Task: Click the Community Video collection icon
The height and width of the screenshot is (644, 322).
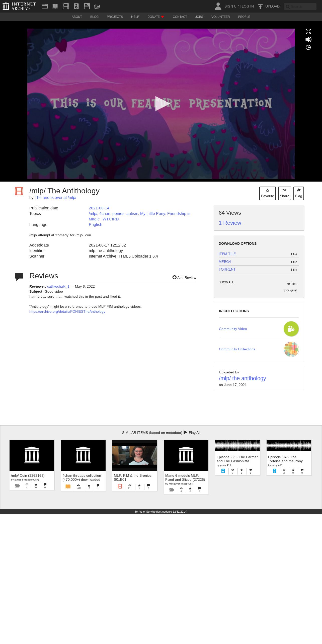Action: pos(291,329)
